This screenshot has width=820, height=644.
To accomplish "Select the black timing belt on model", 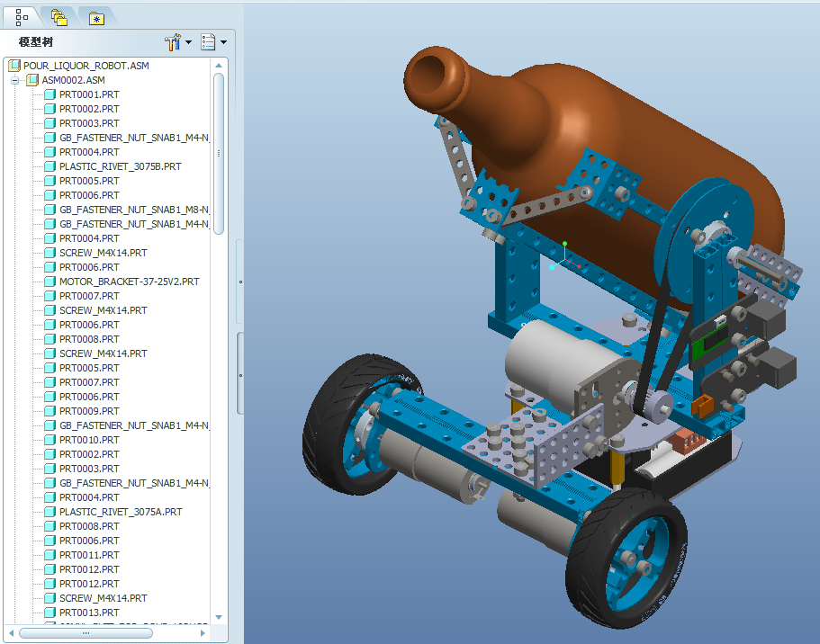I will tap(653, 345).
